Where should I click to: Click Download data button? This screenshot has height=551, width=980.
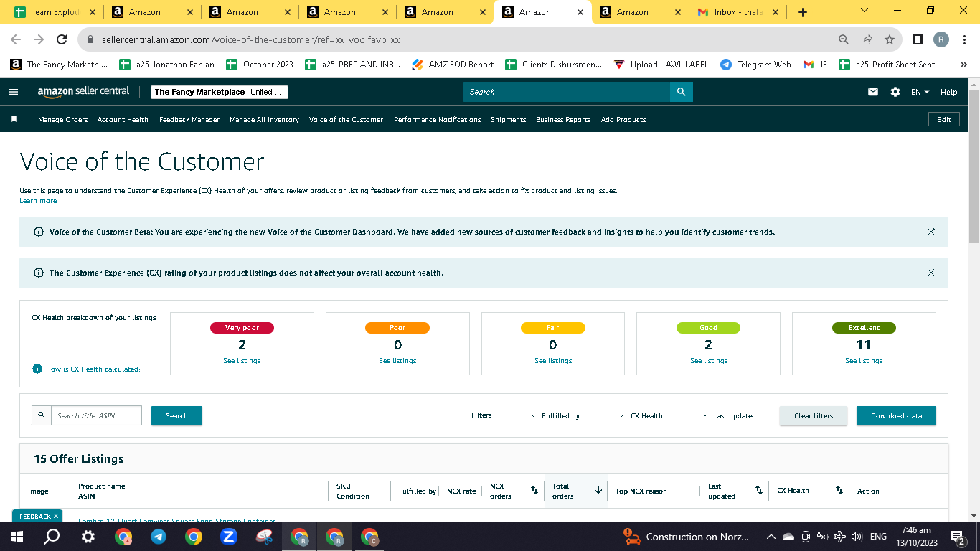click(896, 416)
